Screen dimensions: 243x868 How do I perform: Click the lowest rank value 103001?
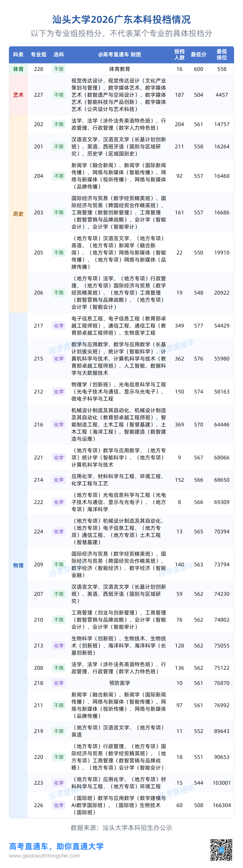(222, 783)
